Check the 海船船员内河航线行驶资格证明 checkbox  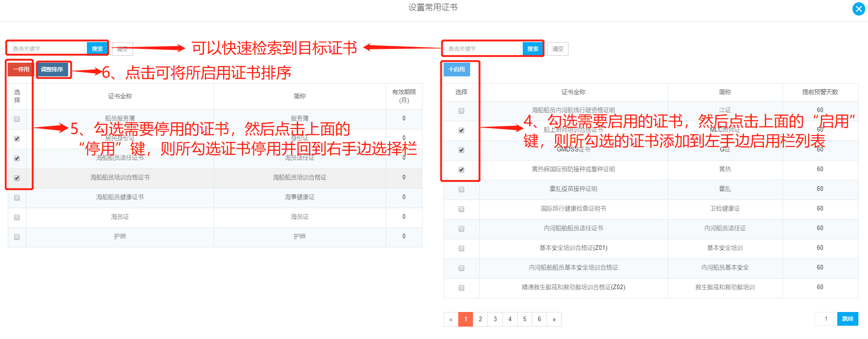[x=461, y=111]
